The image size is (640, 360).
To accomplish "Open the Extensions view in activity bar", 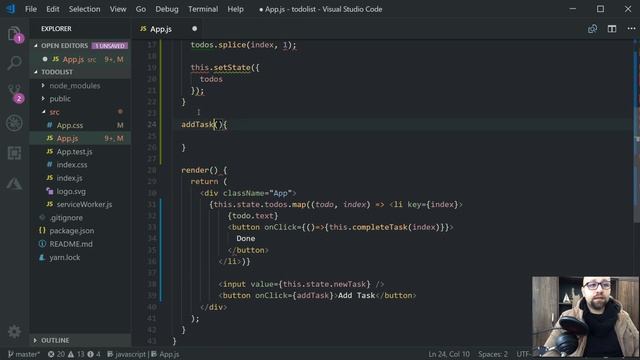I will 14,153.
